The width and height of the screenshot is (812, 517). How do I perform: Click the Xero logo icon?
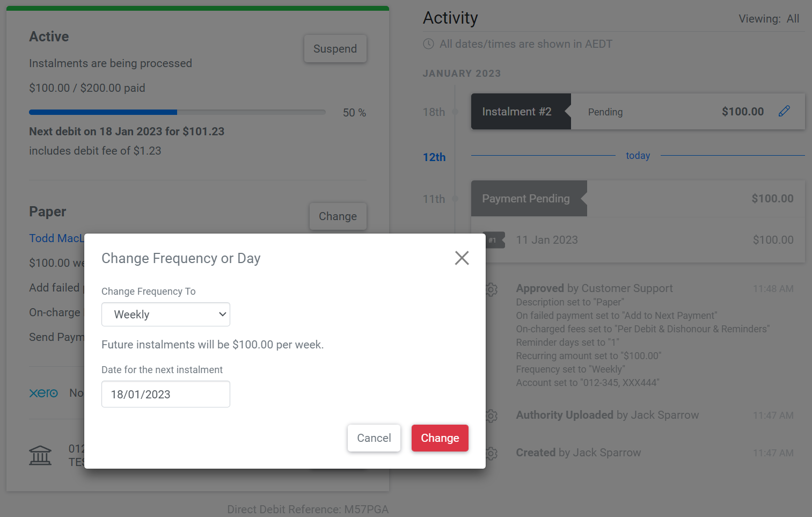(x=43, y=393)
